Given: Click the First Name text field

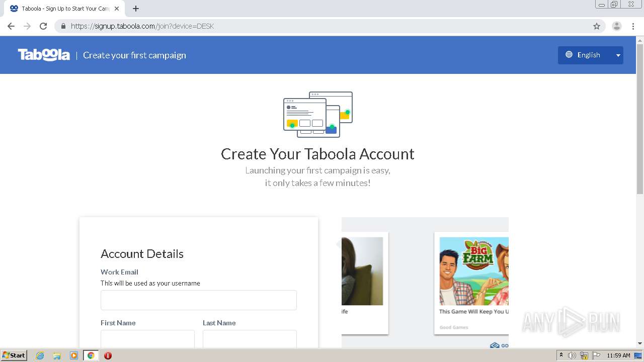Looking at the screenshot, I should pos(147,339).
